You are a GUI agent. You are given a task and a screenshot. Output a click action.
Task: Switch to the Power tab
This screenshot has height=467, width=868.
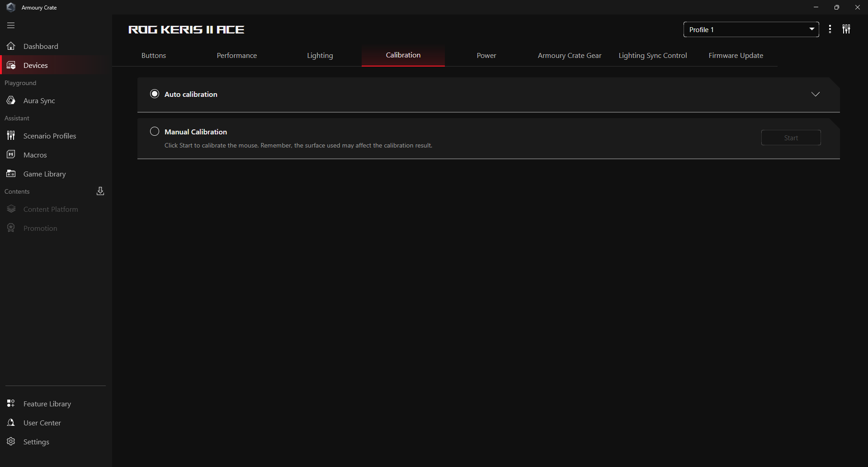click(486, 56)
